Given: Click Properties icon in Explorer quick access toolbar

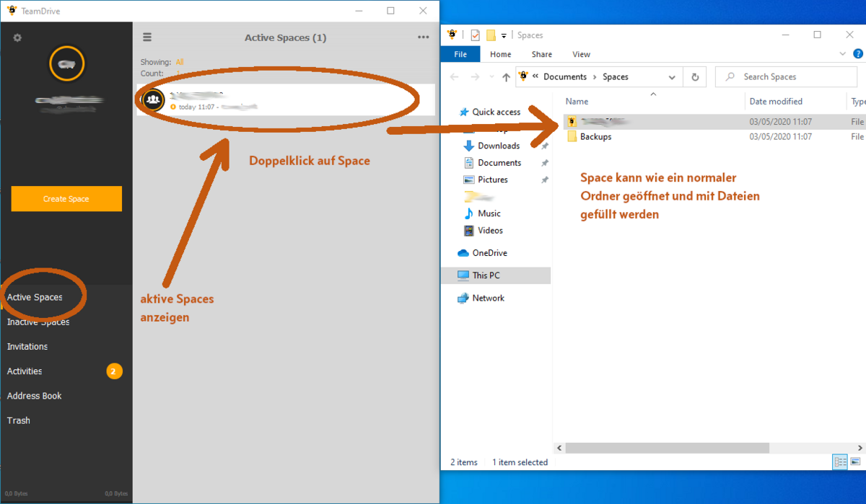Looking at the screenshot, I should (475, 35).
